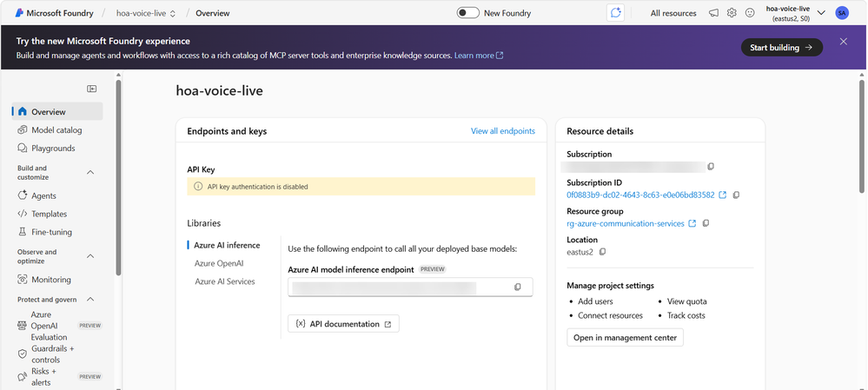Click the Agents icon in sidebar
The height and width of the screenshot is (390, 868).
[22, 195]
